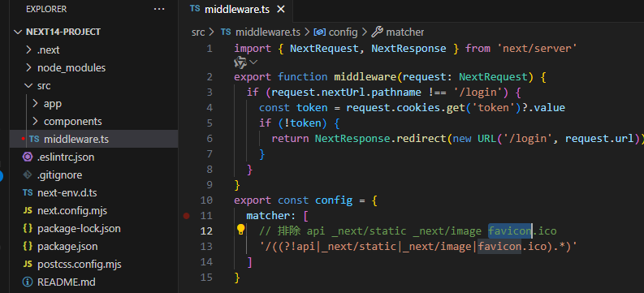Image resolution: width=644 pixels, height=293 pixels.
Task: Click the braces icon beside package.json
Action: point(28,247)
